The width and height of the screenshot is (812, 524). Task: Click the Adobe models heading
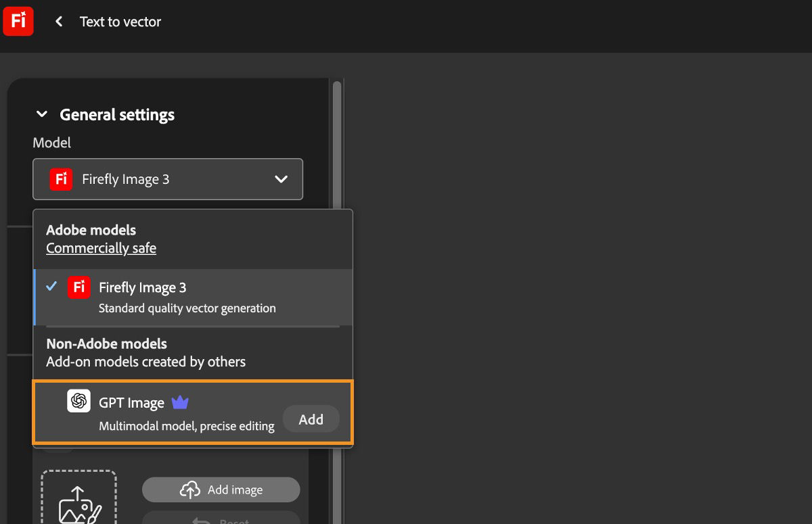[x=91, y=230]
